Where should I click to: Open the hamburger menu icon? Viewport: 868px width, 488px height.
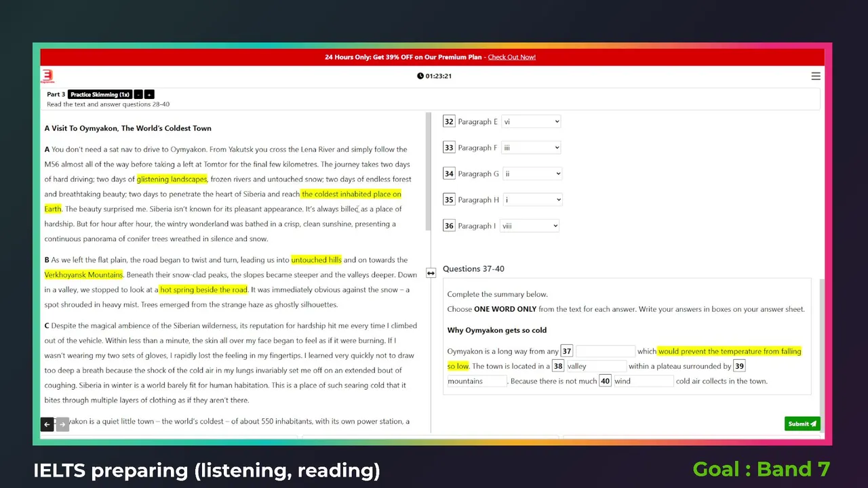pyautogui.click(x=816, y=76)
